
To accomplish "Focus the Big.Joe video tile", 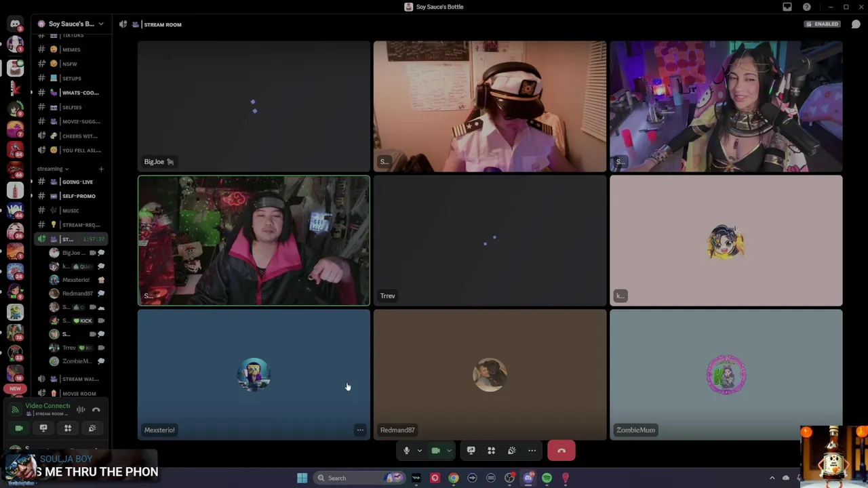I will pyautogui.click(x=254, y=106).
